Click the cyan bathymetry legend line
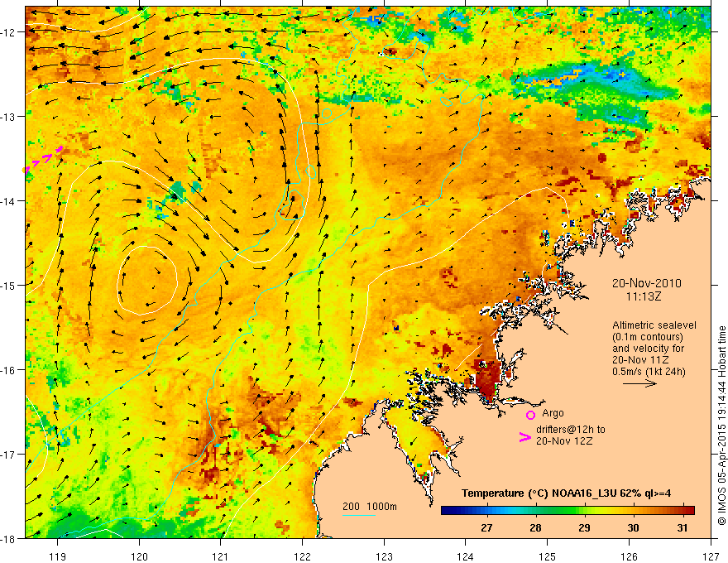Screen dimensions: 728x563 [359, 515]
